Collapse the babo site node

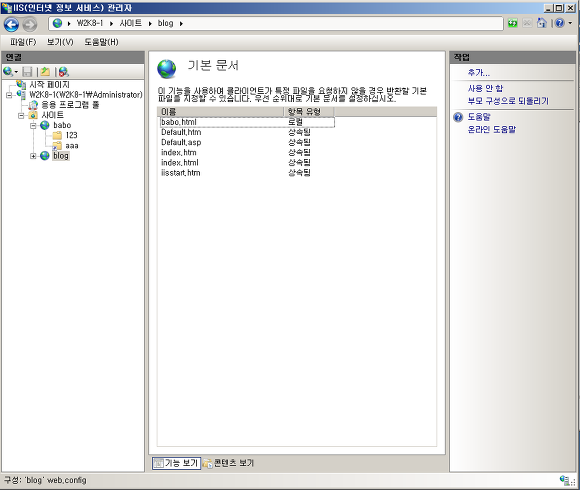tap(33, 126)
